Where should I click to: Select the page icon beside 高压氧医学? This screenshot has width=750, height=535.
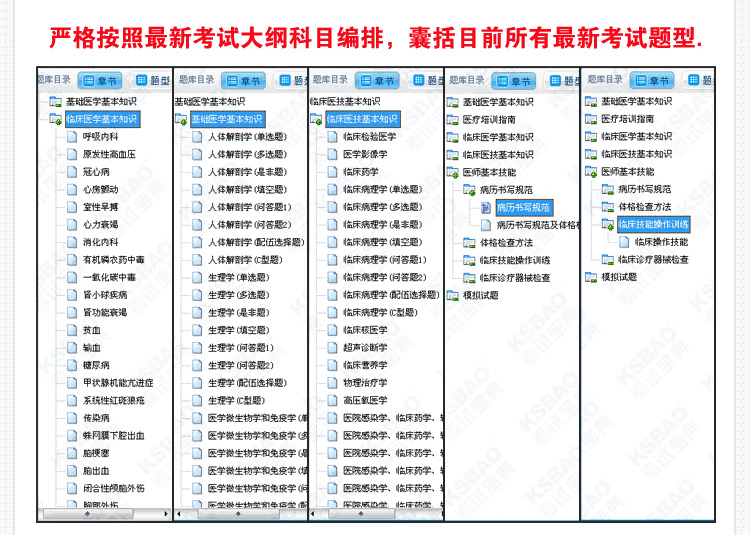tap(332, 401)
